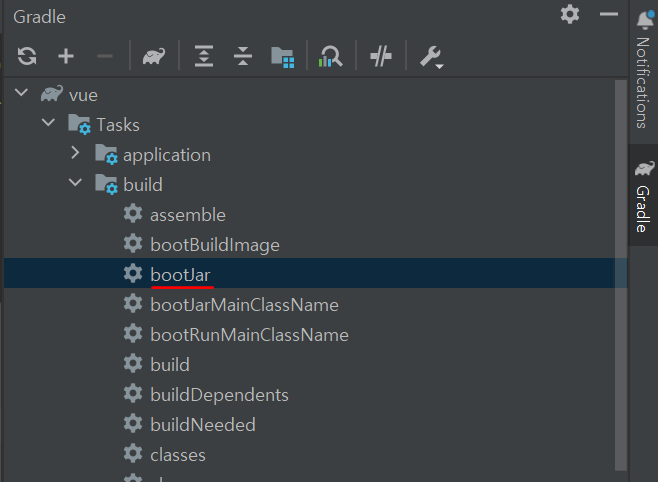Select the assemble task
Image resolution: width=658 pixels, height=482 pixels.
(309, 215)
